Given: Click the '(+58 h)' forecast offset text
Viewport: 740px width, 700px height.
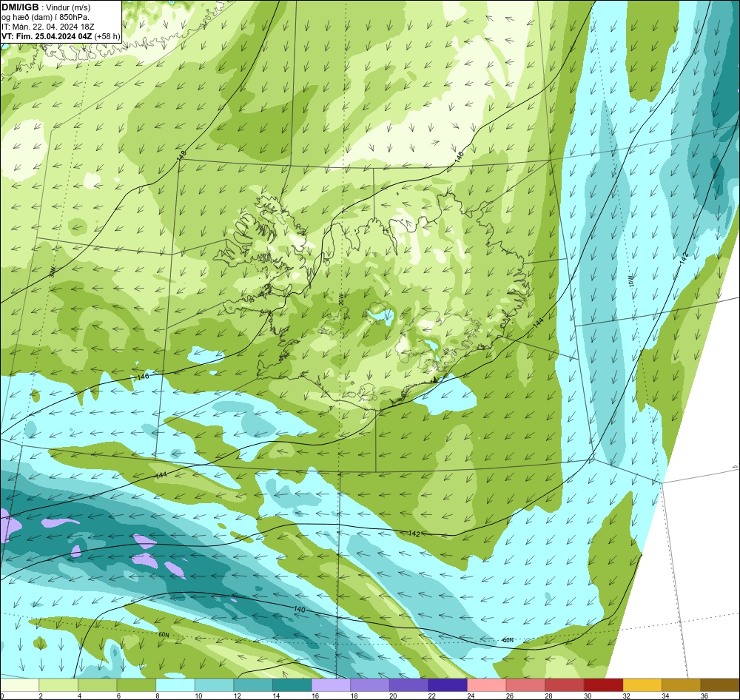Looking at the screenshot, I should 107,36.
